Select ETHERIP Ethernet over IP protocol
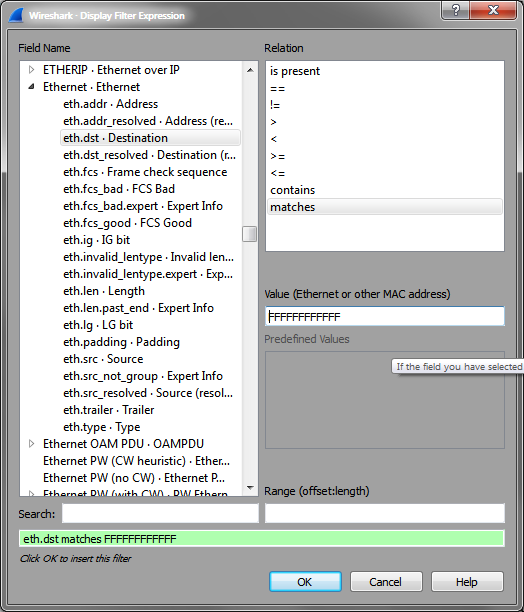This screenshot has width=524, height=612. (111, 70)
